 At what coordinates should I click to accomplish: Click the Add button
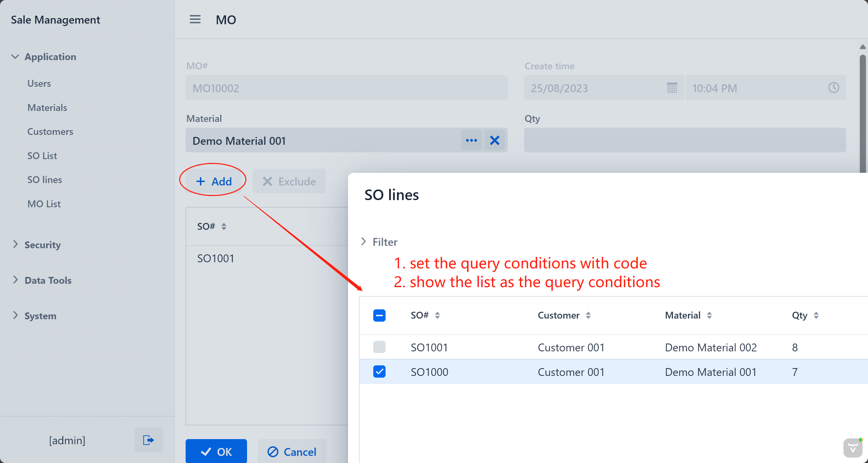point(214,181)
